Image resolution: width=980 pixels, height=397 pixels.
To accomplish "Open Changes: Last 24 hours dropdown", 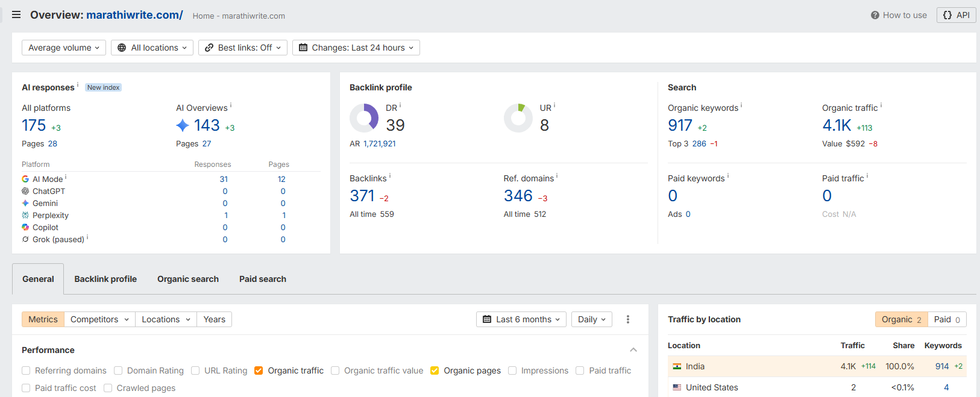I will click(356, 48).
